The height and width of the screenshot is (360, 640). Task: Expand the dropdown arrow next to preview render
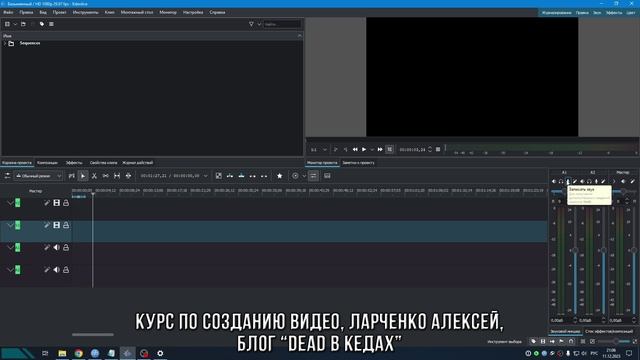pyautogui.click(x=304, y=176)
